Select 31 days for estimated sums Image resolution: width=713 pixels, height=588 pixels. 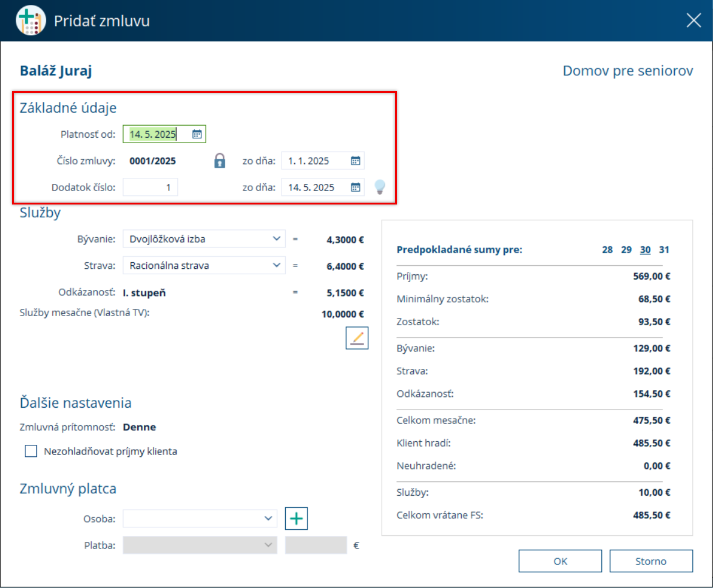(x=664, y=249)
